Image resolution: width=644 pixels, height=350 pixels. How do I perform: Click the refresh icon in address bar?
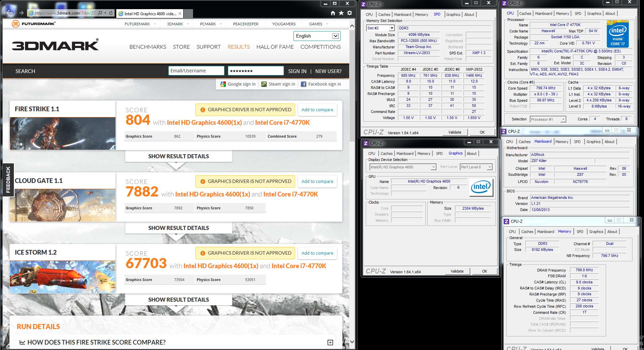coord(111,13)
